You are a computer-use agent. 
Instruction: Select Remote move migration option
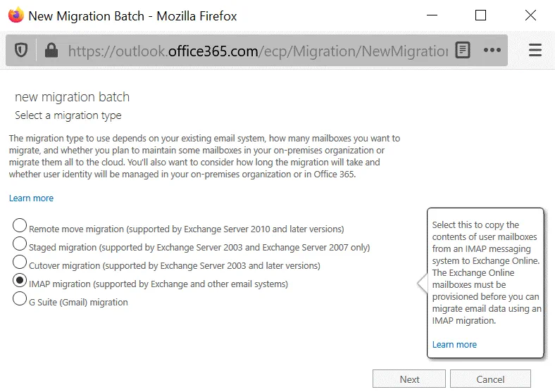point(20,226)
